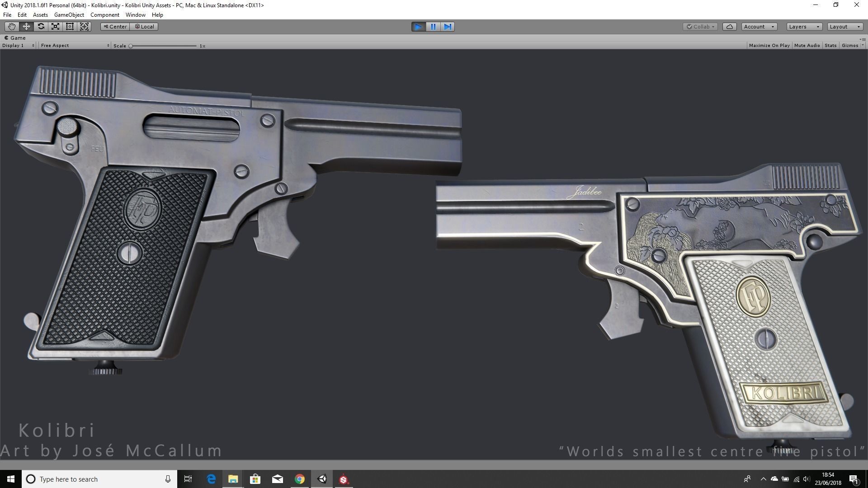Open Substance Painter from taskbar
868x488 pixels.
[344, 479]
